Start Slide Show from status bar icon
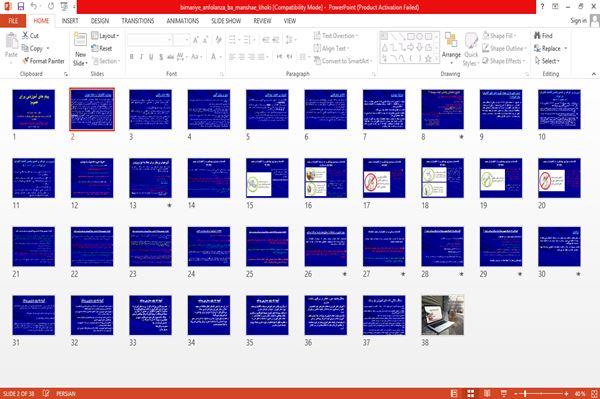 click(504, 393)
